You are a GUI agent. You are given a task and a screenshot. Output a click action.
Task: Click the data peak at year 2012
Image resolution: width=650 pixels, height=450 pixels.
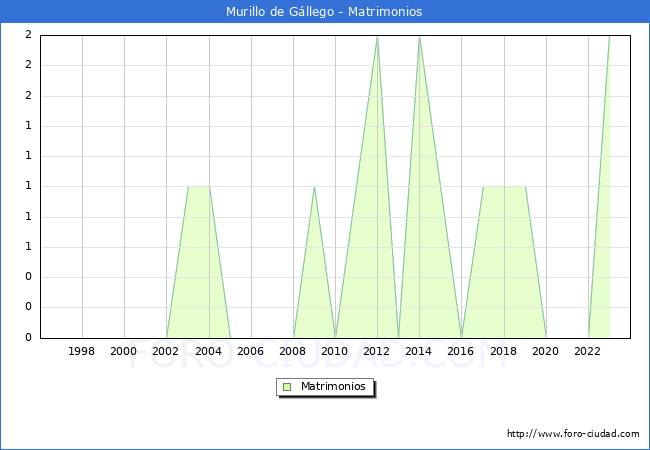377,36
